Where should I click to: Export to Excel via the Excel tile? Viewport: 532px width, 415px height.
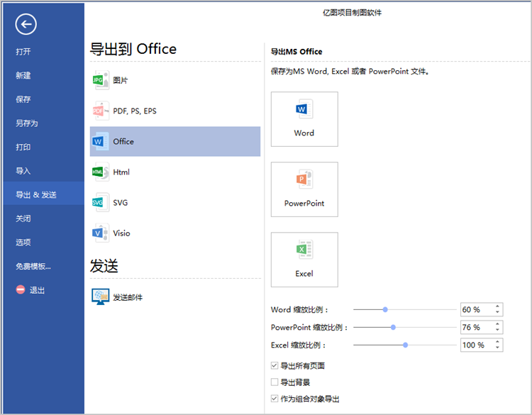click(304, 260)
